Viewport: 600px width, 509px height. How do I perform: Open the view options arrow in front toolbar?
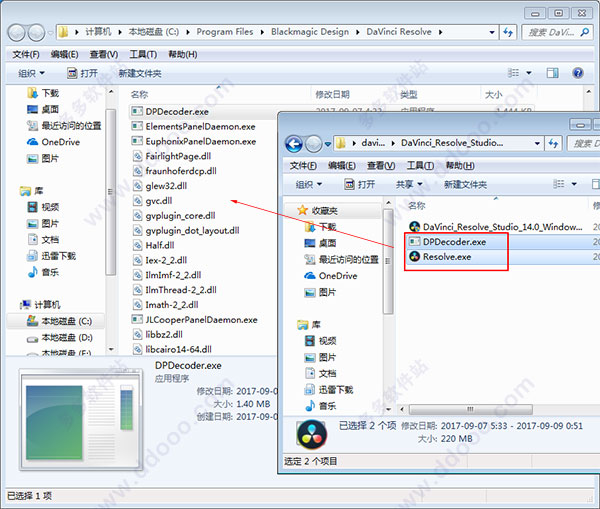(574, 184)
